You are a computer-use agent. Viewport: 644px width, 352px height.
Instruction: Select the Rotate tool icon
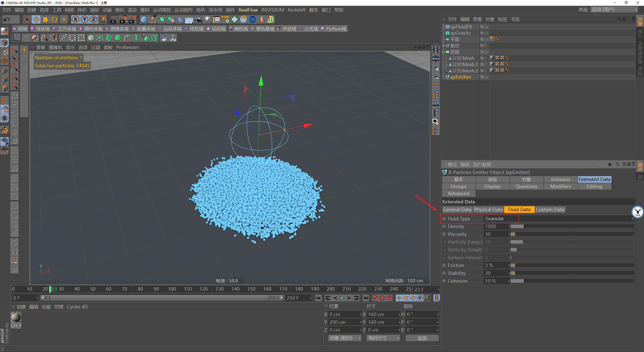[54, 19]
